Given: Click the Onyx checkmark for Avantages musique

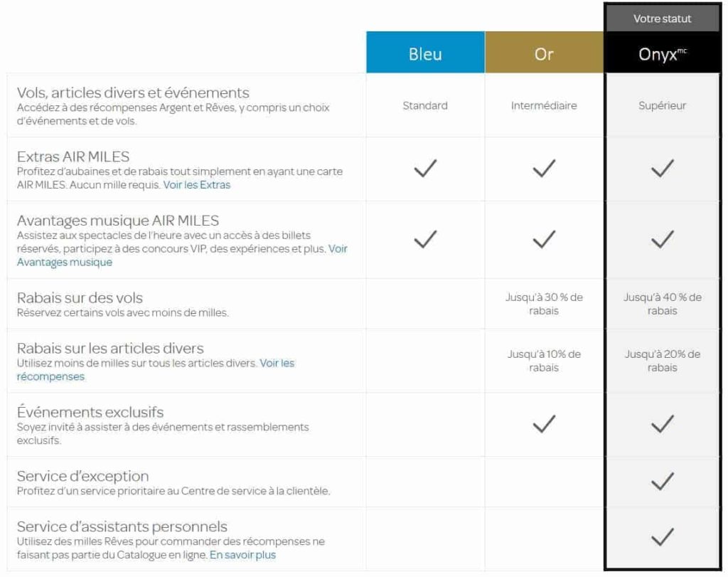Looking at the screenshot, I should tap(662, 240).
